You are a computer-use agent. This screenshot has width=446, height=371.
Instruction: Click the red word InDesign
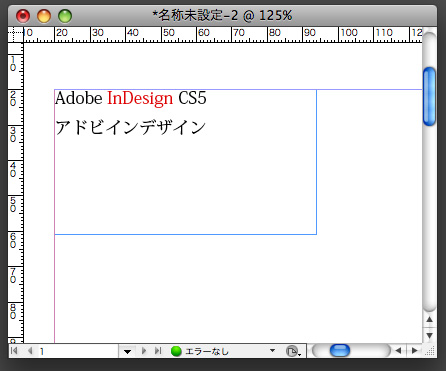click(140, 99)
